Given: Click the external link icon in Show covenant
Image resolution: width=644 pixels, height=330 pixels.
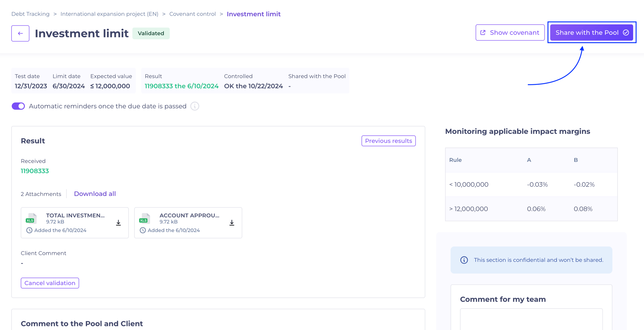Looking at the screenshot, I should point(483,32).
